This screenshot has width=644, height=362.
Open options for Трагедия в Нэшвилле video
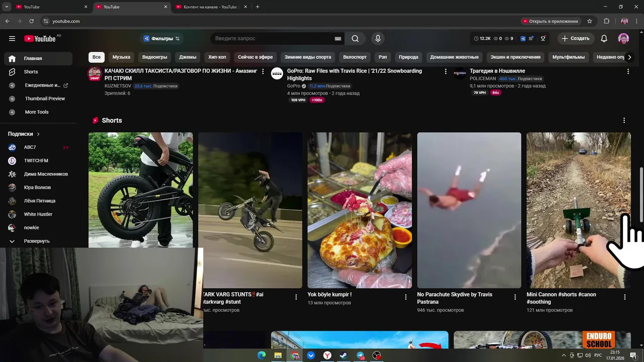click(628, 72)
